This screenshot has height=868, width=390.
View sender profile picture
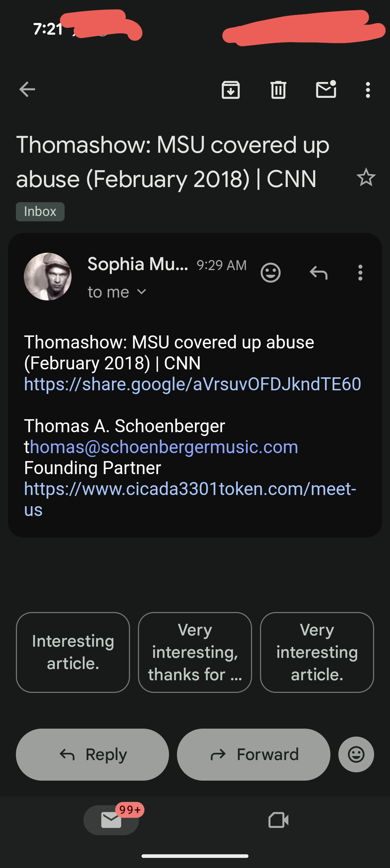click(48, 277)
